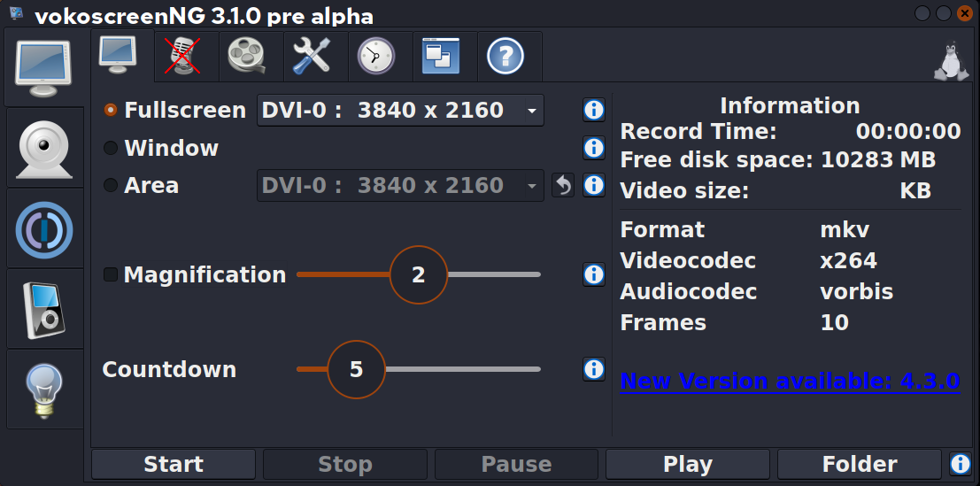Click the reset area undo arrow icon
Viewport: 980px width, 486px height.
[x=563, y=186]
